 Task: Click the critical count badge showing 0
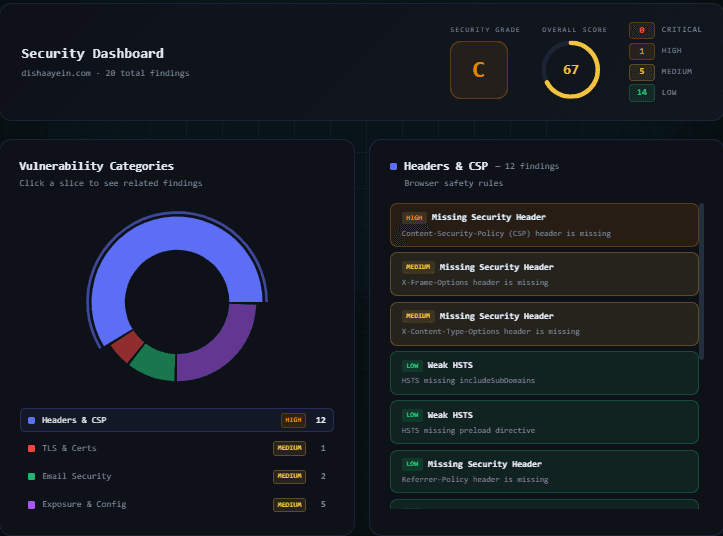point(641,30)
